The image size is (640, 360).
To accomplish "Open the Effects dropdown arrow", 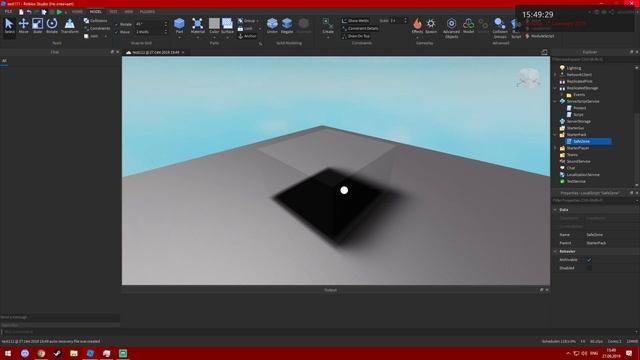I will [x=417, y=38].
